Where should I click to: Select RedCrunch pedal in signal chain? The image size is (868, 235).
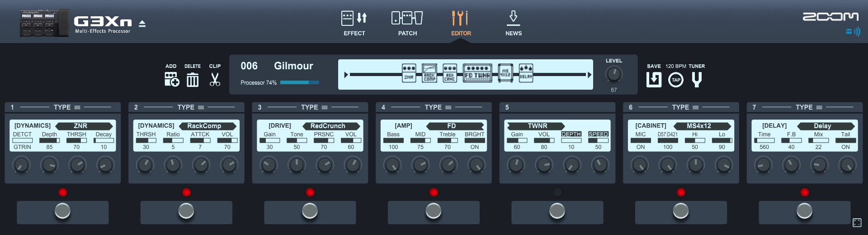click(449, 73)
